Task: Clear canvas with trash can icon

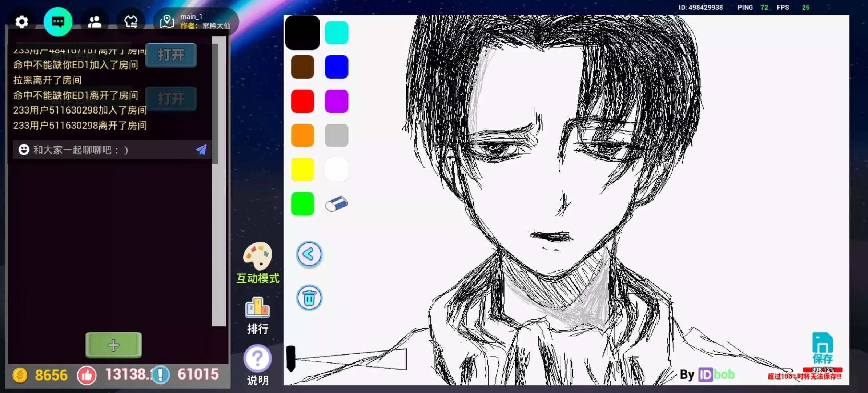Action: (309, 298)
